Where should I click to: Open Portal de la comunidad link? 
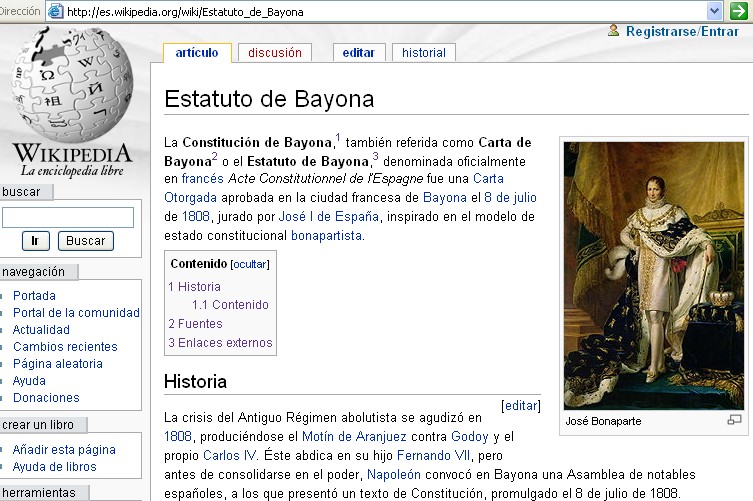point(76,313)
